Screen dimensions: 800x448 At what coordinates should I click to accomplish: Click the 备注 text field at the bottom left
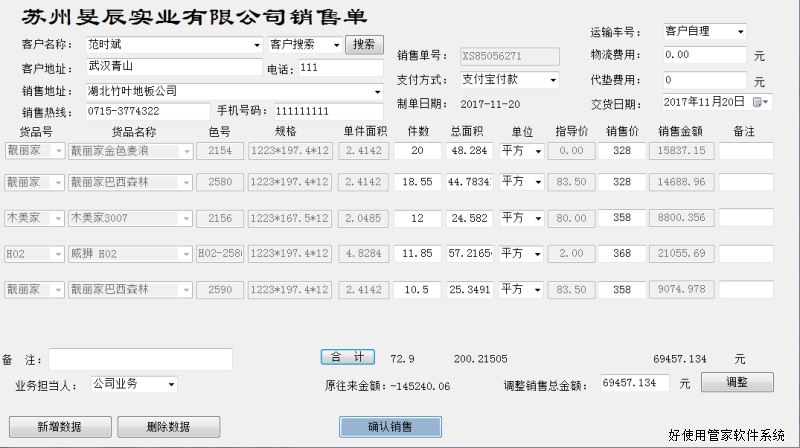click(x=140, y=358)
